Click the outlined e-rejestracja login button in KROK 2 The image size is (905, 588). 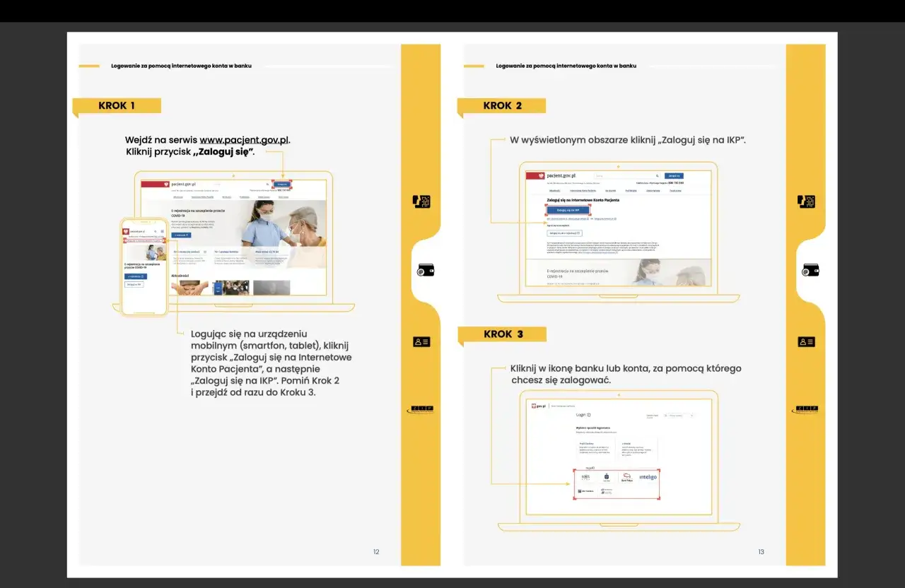565,233
